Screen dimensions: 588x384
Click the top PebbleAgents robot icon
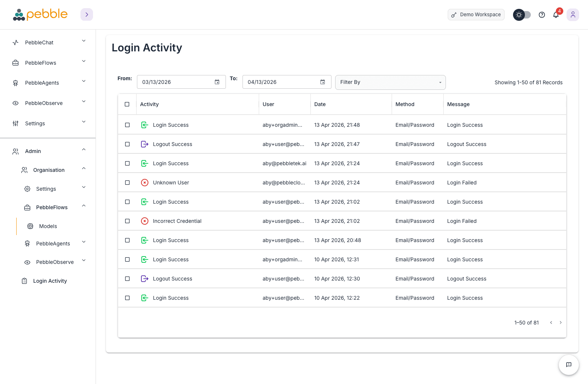[16, 83]
